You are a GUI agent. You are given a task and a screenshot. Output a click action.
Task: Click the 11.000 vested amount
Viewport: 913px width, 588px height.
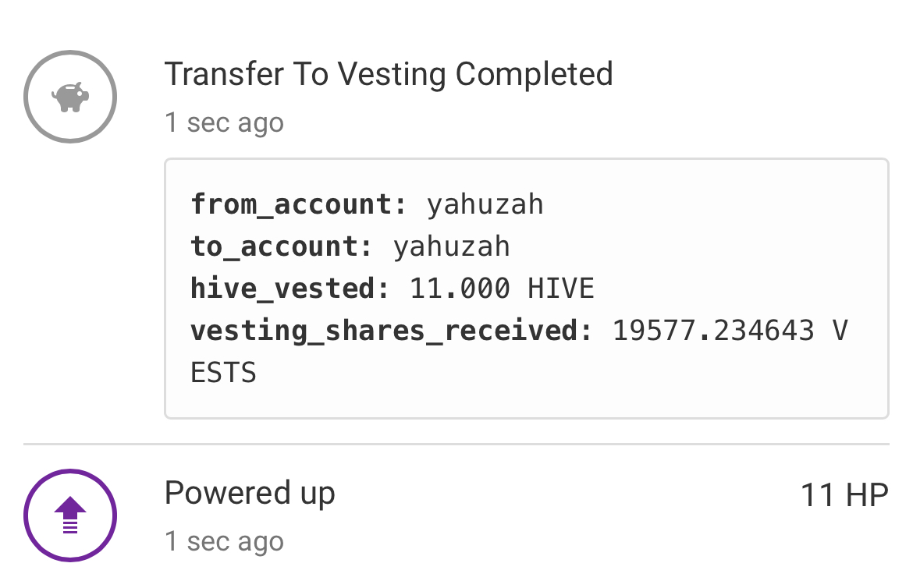click(x=460, y=289)
